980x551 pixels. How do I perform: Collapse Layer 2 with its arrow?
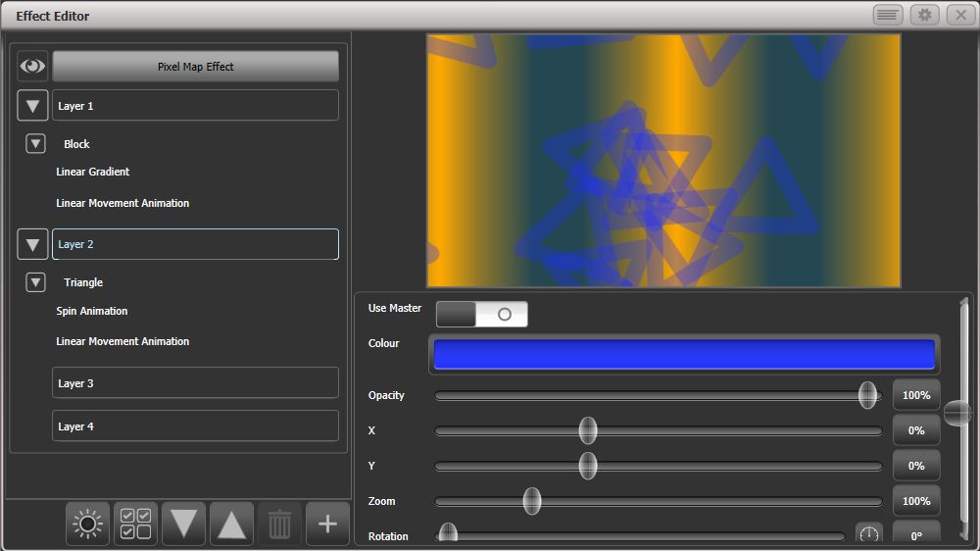tap(32, 244)
